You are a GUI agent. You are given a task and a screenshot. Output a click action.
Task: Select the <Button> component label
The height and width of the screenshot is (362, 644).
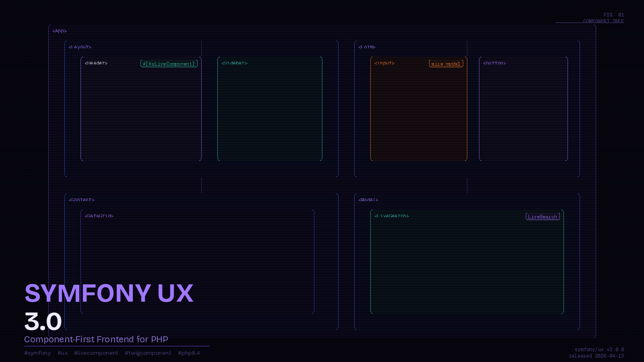[495, 63]
